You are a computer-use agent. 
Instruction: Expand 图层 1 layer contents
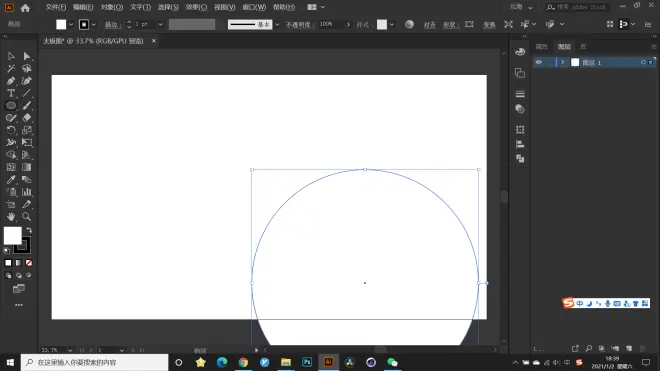coord(563,62)
